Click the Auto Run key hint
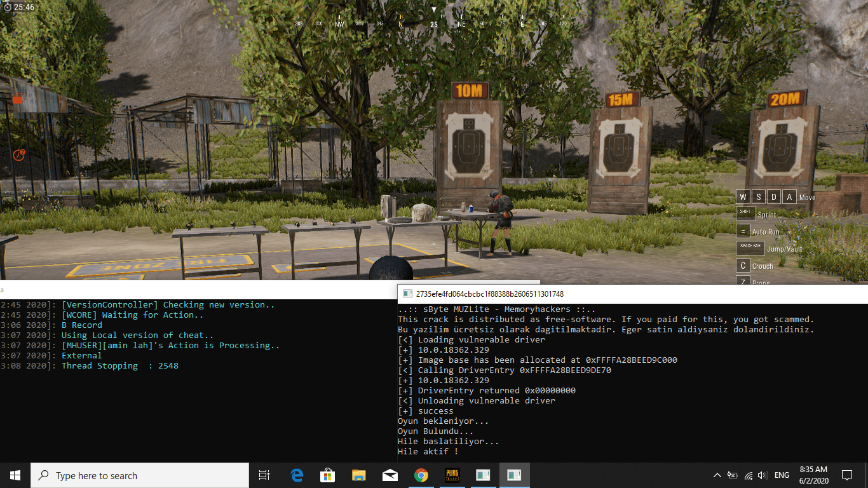This screenshot has height=488, width=868. (743, 231)
